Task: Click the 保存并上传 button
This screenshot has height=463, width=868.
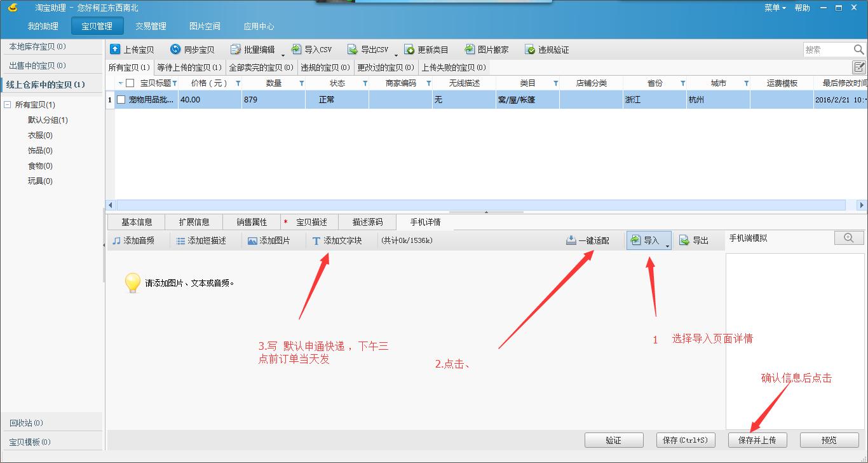Action: [x=757, y=439]
